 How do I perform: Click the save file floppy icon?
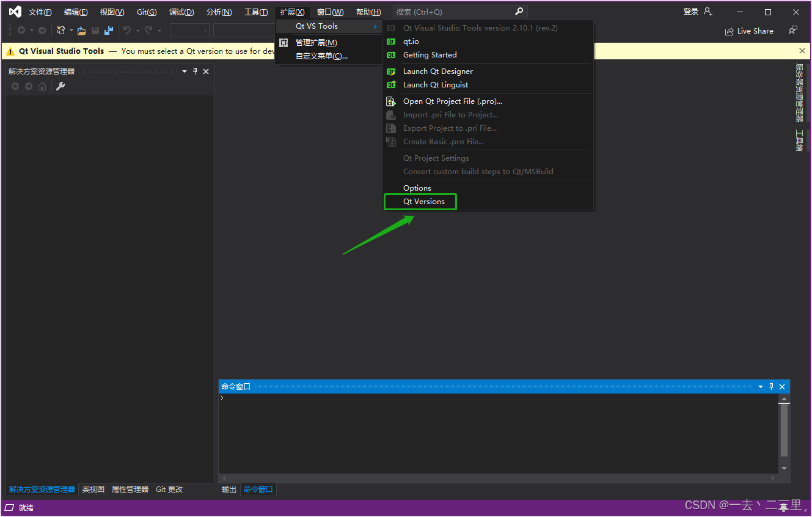click(95, 31)
